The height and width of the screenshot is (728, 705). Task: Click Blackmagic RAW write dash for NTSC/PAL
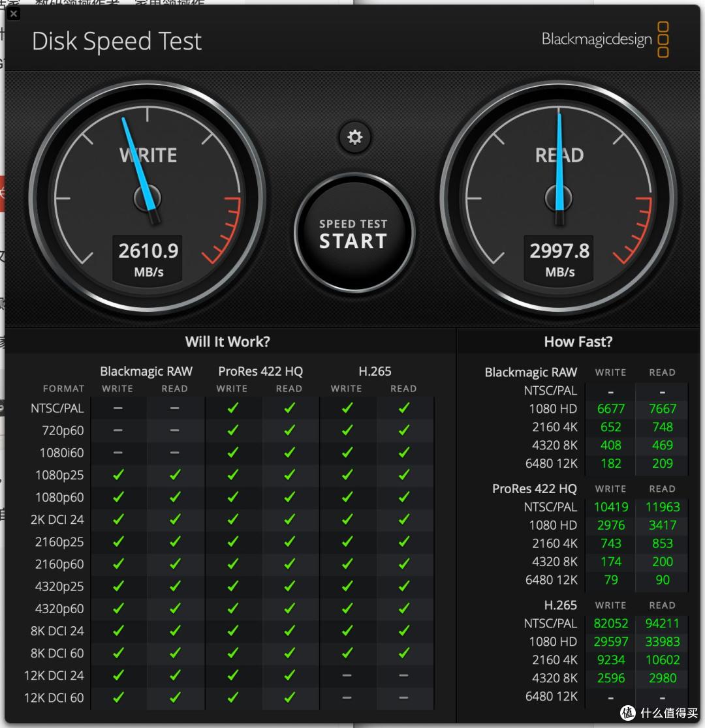(118, 408)
